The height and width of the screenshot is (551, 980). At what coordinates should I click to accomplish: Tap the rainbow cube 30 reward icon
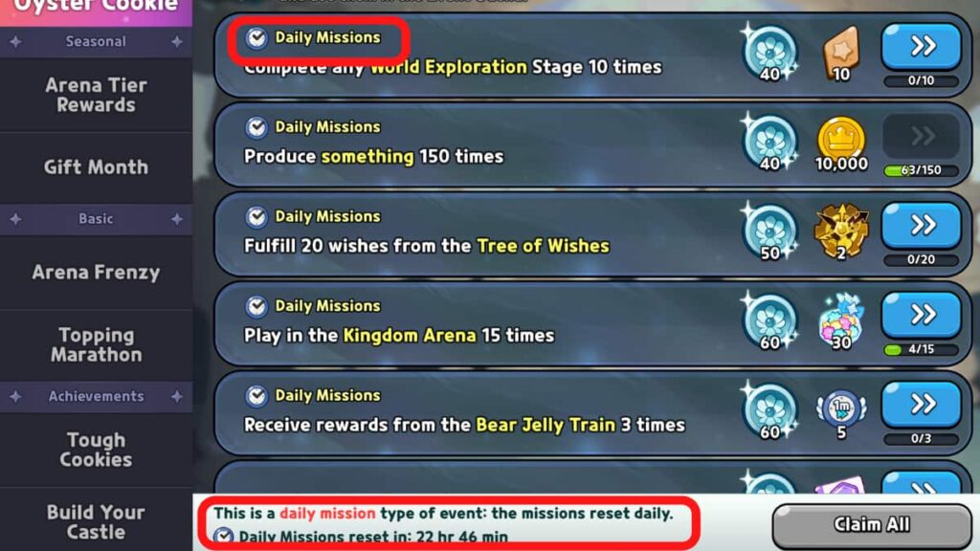(x=841, y=320)
